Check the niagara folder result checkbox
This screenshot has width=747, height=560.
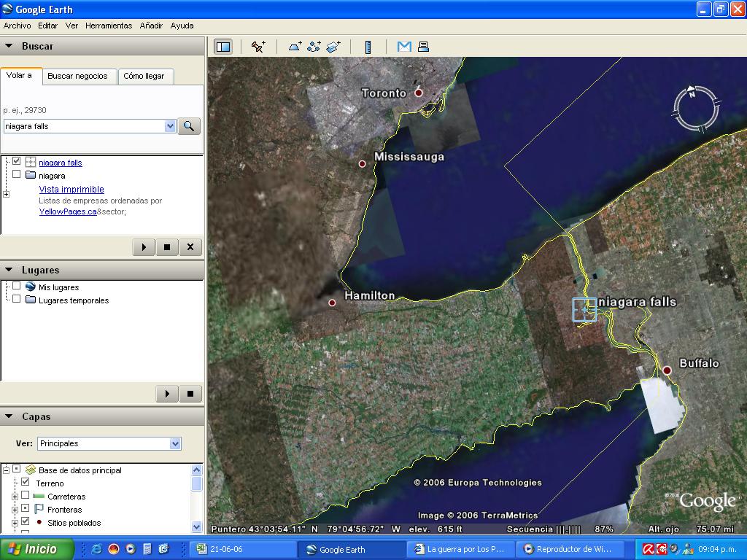point(17,174)
